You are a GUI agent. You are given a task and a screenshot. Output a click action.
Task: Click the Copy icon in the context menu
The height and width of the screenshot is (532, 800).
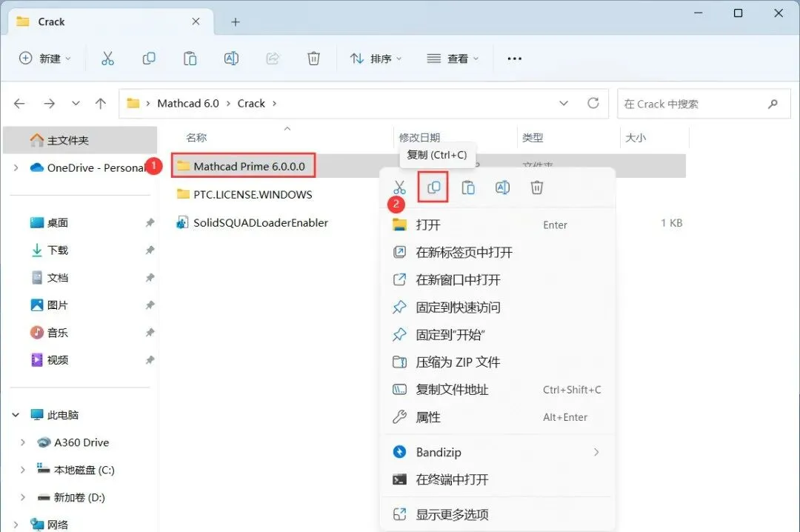point(433,187)
